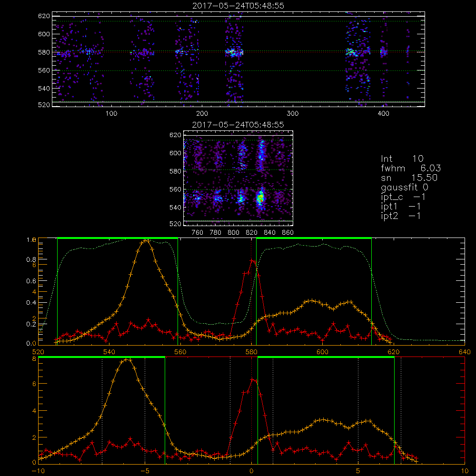The image size is (476, 476).
Task: Click x-axis label 400 of top spectrogram
Action: [383, 114]
